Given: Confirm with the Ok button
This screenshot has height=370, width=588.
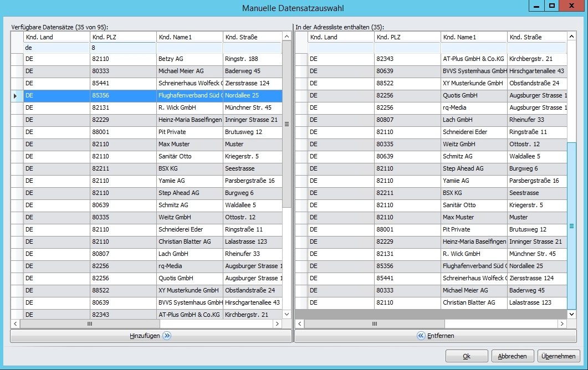Looking at the screenshot, I should [x=467, y=356].
